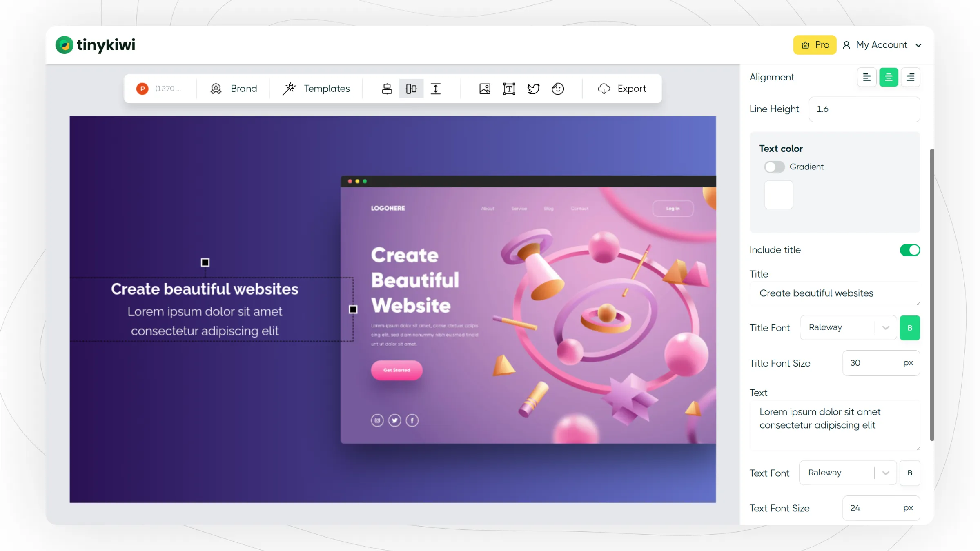Select the vertical spacing layout icon
Viewport: 980px width, 551px height.
[436, 89]
